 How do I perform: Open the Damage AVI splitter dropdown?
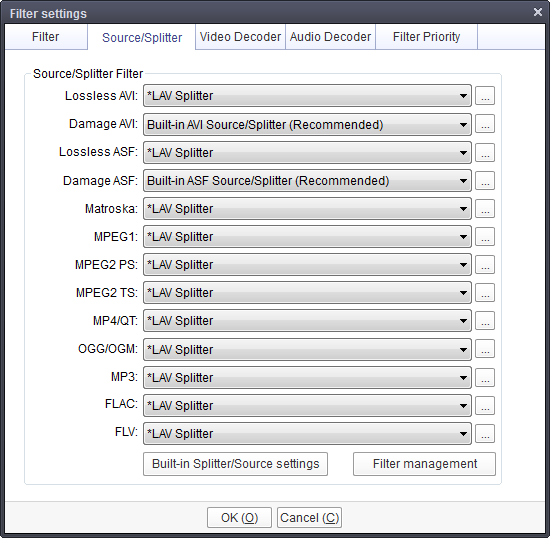tap(307, 125)
